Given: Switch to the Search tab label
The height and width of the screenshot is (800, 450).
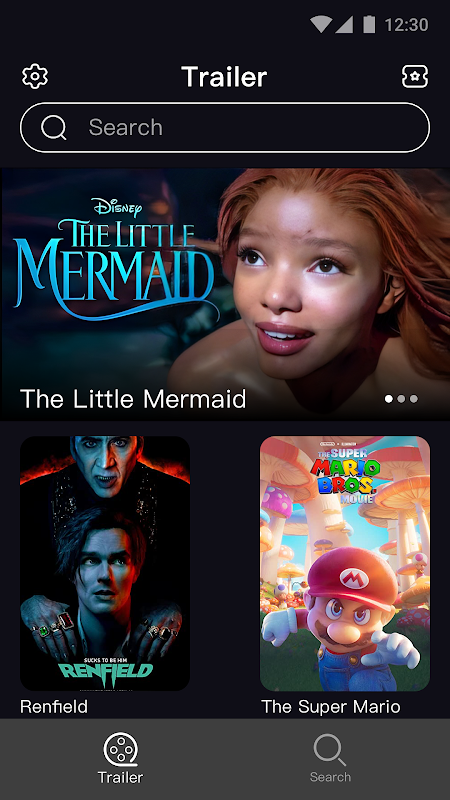Looking at the screenshot, I should tap(330, 777).
